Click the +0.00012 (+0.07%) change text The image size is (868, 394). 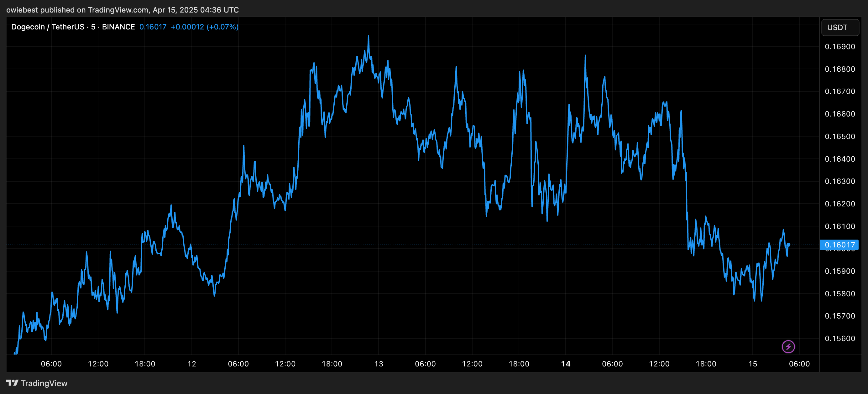pos(205,27)
